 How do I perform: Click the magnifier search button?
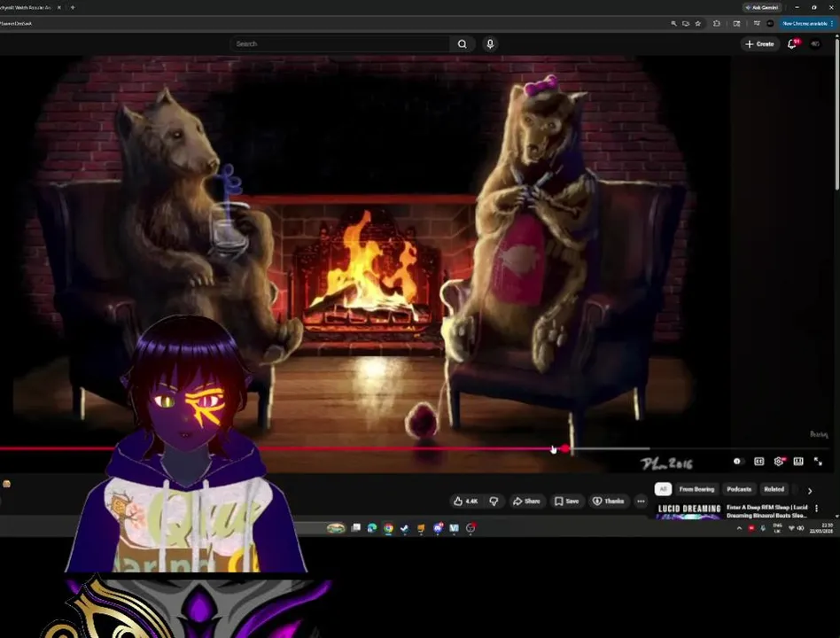[462, 44]
